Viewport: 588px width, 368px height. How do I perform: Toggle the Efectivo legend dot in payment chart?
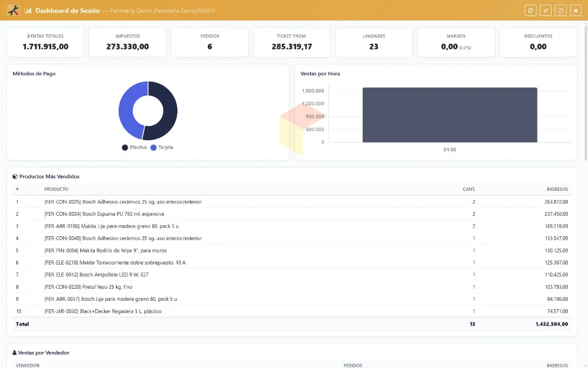coord(125,148)
